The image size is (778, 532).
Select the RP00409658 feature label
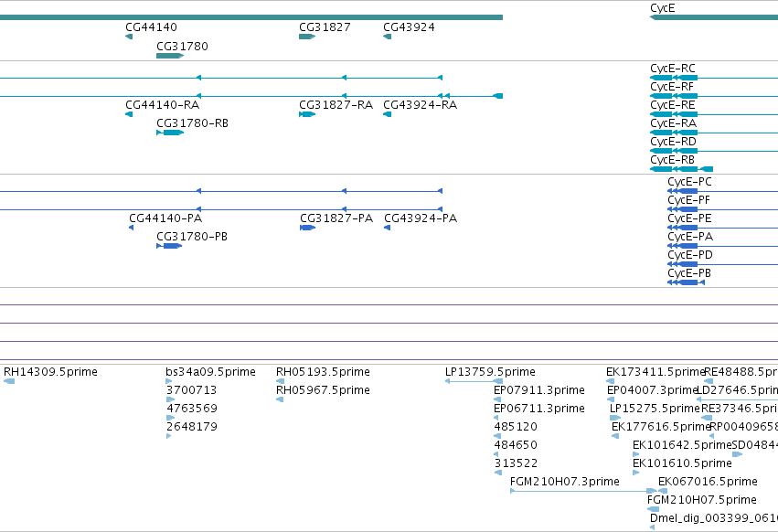coord(744,427)
